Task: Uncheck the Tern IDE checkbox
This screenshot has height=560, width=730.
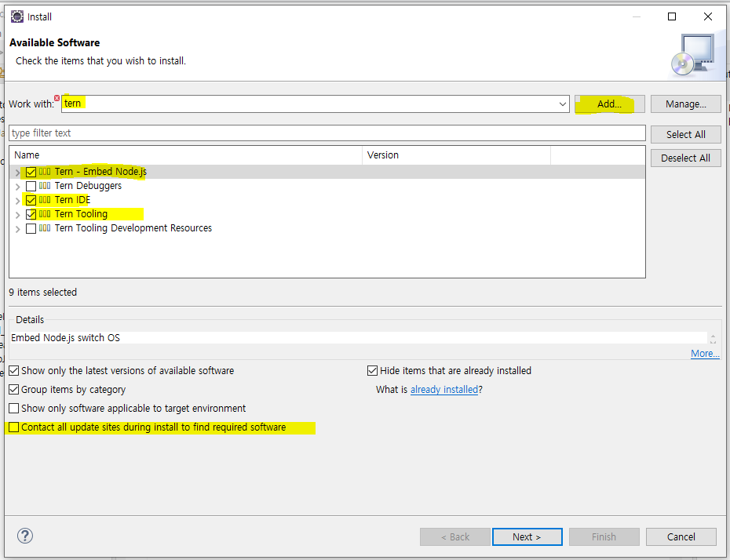Action: [x=31, y=201]
